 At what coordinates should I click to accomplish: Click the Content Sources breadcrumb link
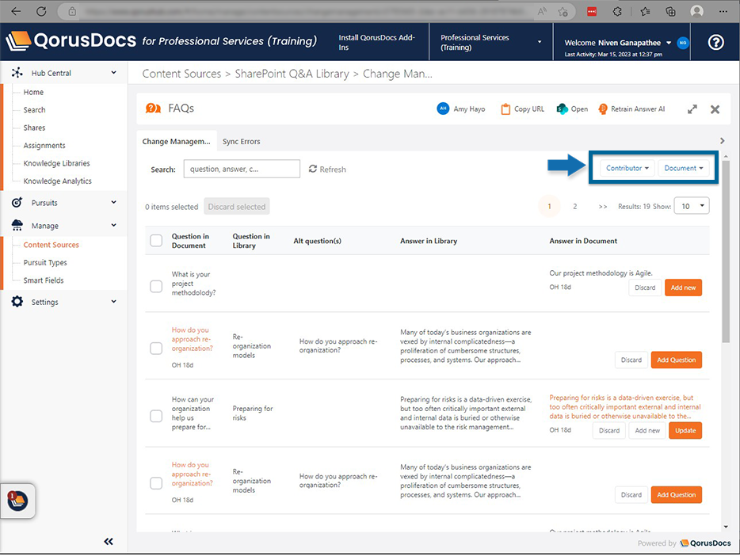coord(181,74)
